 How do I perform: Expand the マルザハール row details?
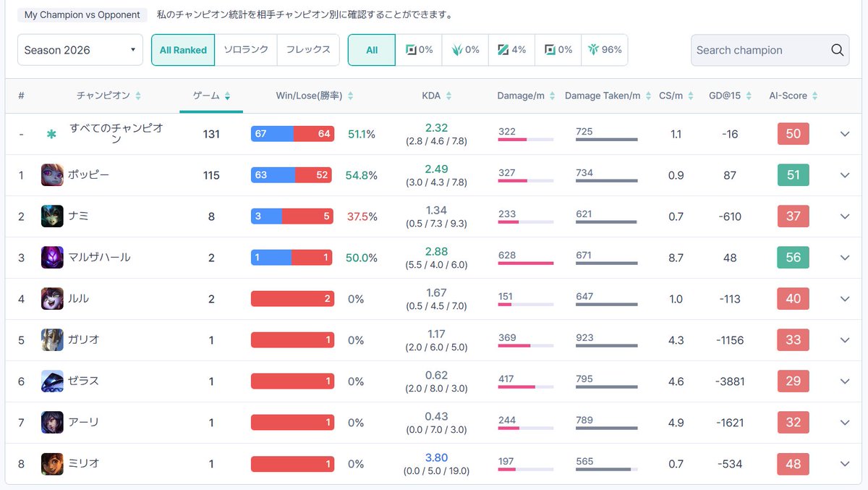pos(844,258)
